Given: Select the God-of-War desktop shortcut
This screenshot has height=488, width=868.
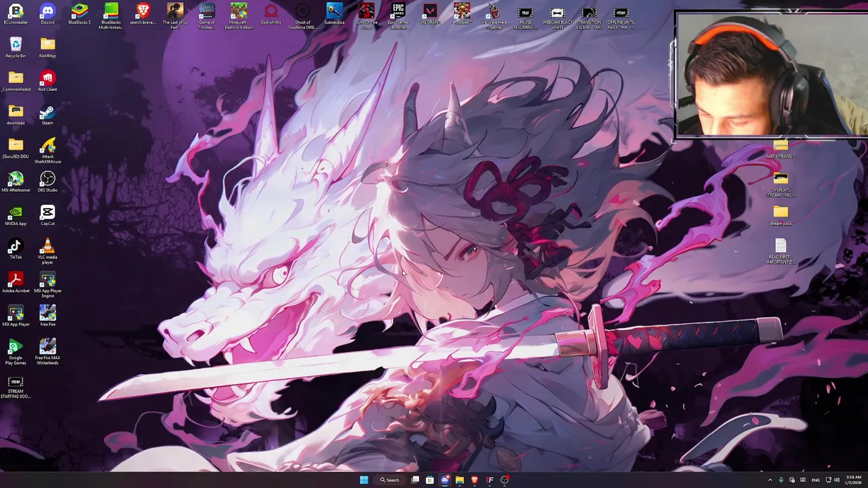Looking at the screenshot, I should 271,14.
